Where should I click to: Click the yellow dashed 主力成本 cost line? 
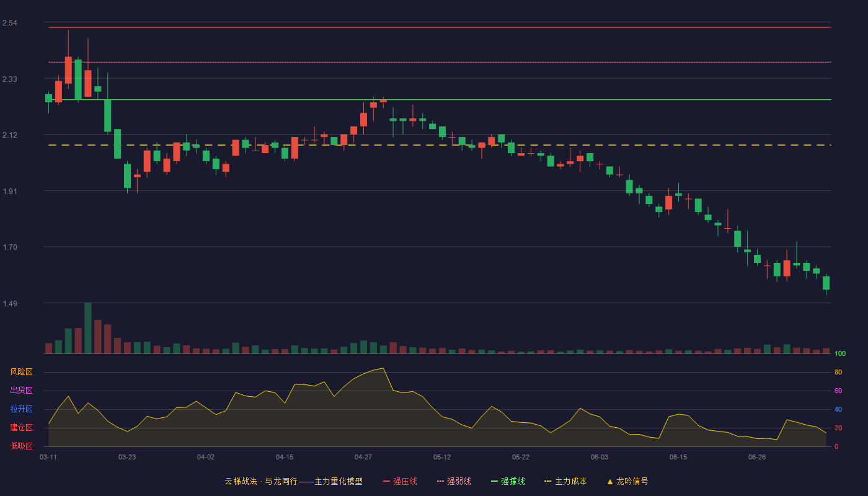(x=440, y=145)
